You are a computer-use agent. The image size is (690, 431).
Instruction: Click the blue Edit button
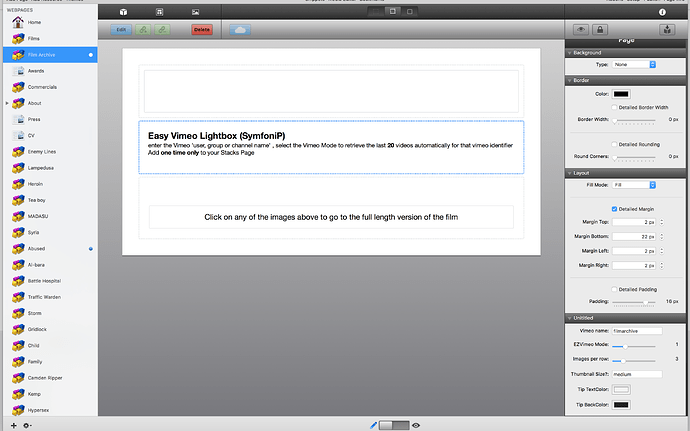(121, 29)
